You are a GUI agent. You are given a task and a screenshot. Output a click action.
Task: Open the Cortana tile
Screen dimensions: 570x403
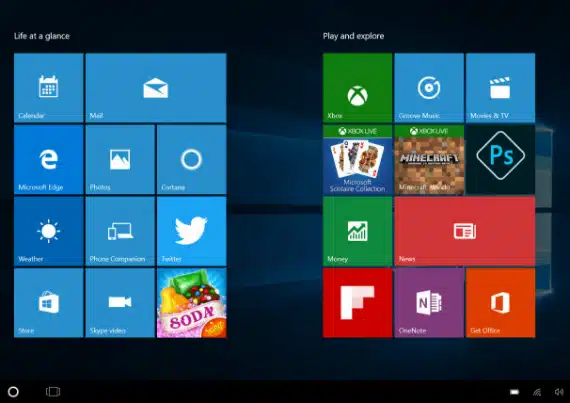[192, 159]
